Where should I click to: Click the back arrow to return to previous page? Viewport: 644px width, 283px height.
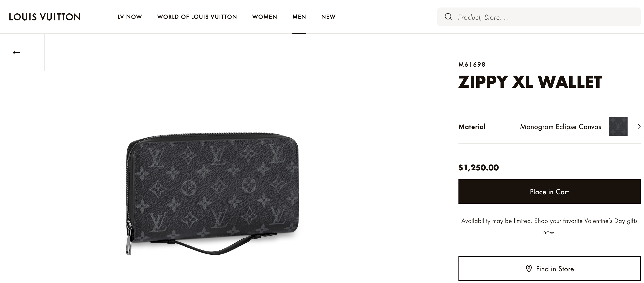pos(16,52)
